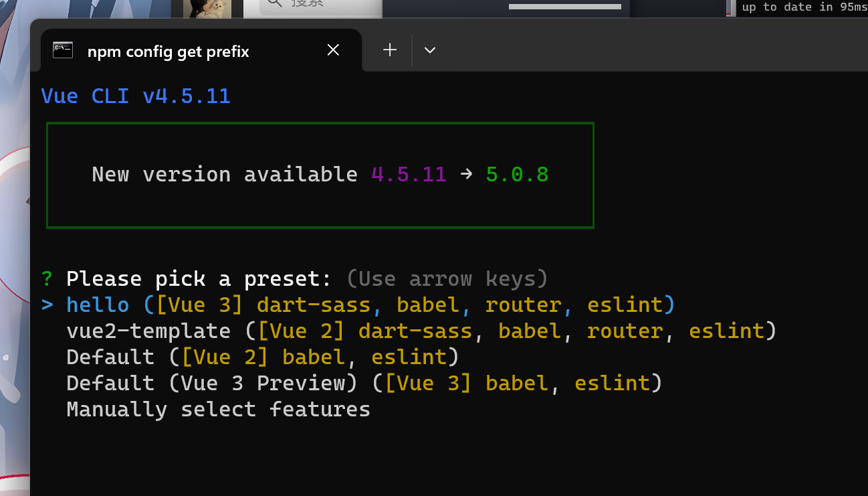The height and width of the screenshot is (496, 868).
Task: Select the vue2-template preset line
Action: [421, 331]
